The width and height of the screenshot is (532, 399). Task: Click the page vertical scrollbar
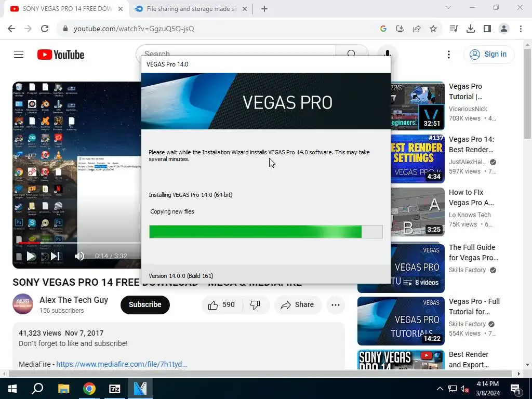(528, 94)
